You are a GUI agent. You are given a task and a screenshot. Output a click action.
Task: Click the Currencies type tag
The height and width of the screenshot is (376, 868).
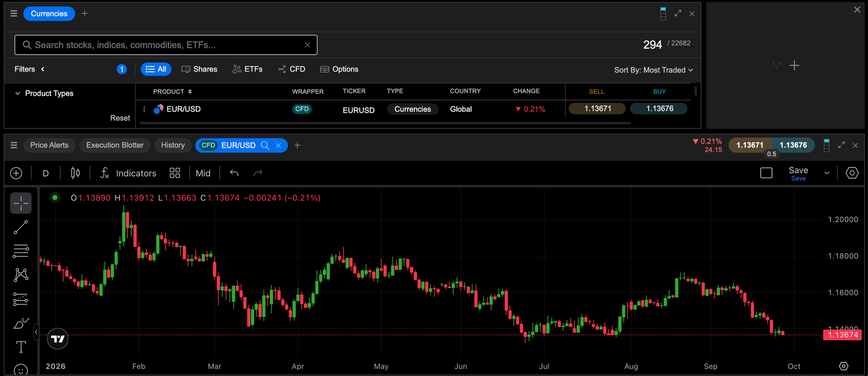tap(413, 109)
